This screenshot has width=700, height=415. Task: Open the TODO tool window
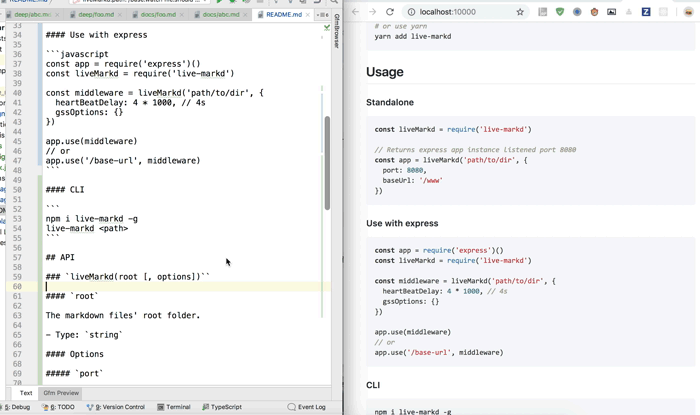[x=58, y=407]
